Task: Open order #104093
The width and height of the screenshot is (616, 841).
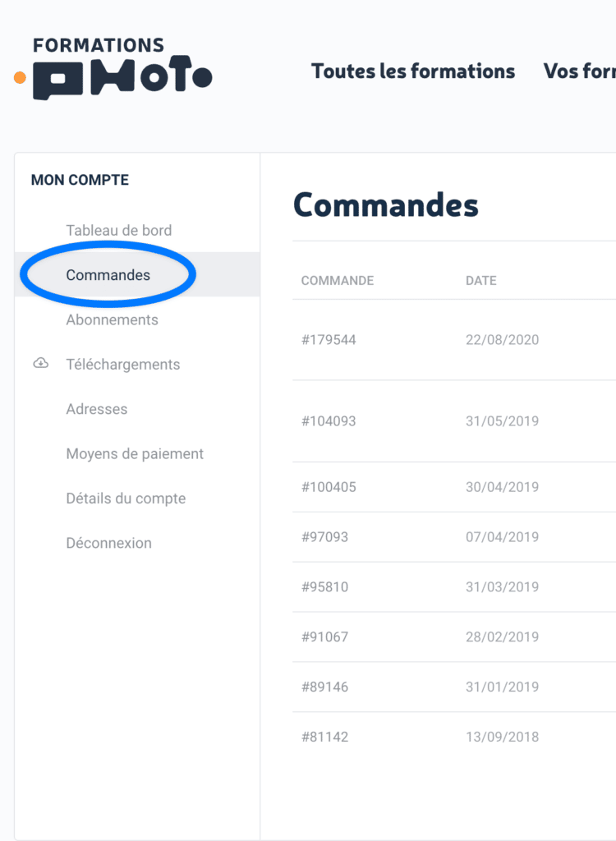Action: click(329, 421)
